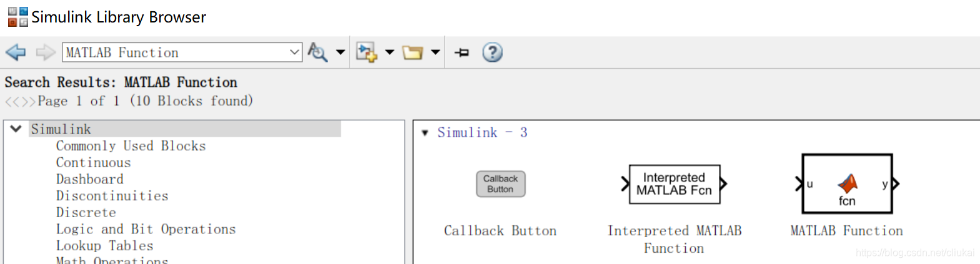Open search options dropdown arrow beside binoculars
The height and width of the screenshot is (264, 980).
pos(340,52)
